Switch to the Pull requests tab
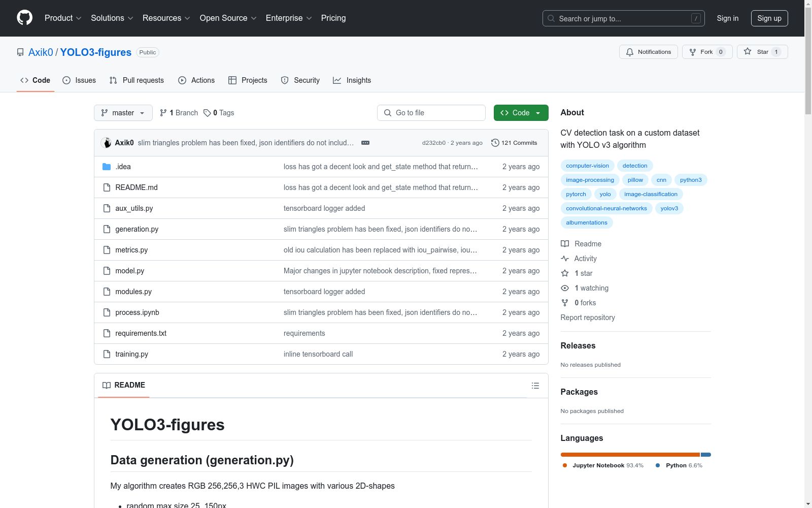This screenshot has width=812, height=508. pyautogui.click(x=137, y=80)
